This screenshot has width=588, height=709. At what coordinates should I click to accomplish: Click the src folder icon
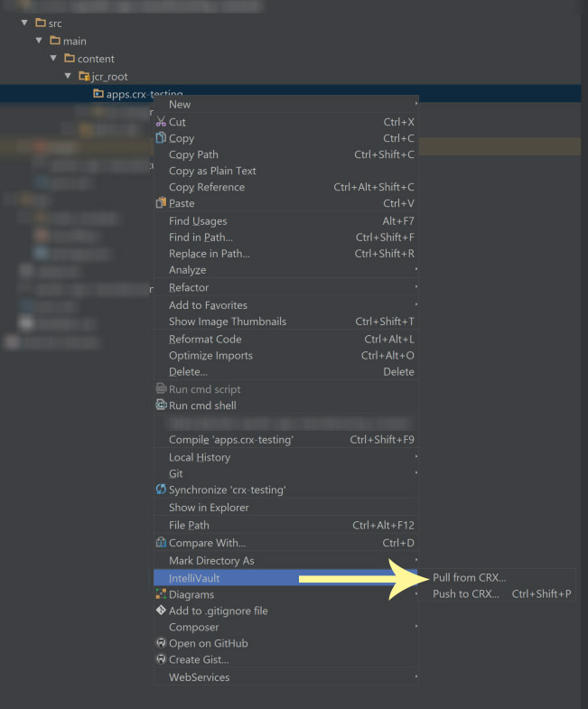coord(41,23)
